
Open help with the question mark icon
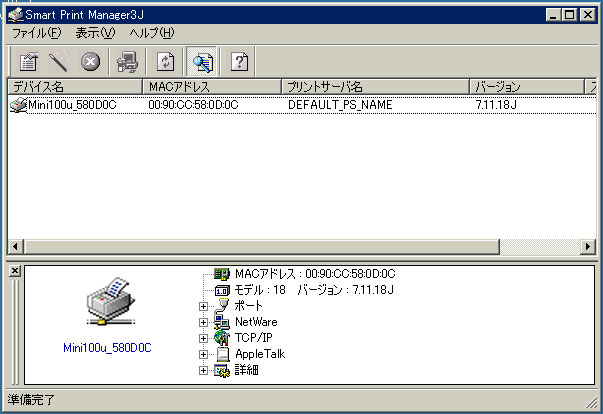click(x=239, y=62)
